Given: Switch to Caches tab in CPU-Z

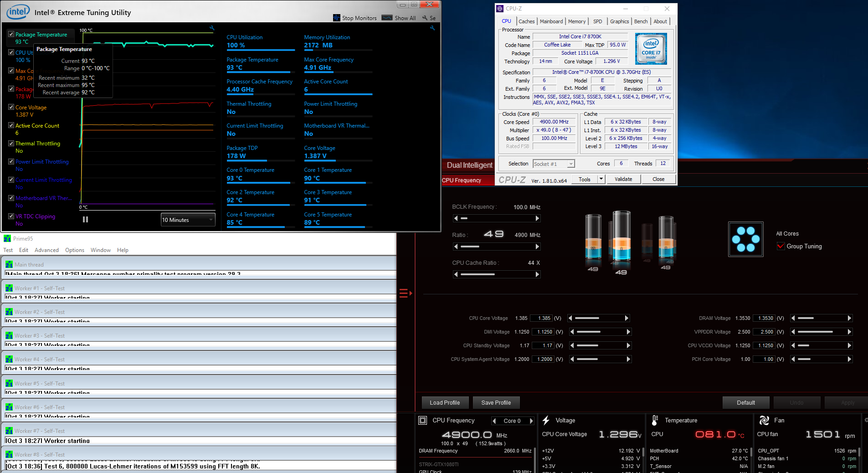Looking at the screenshot, I should [526, 21].
